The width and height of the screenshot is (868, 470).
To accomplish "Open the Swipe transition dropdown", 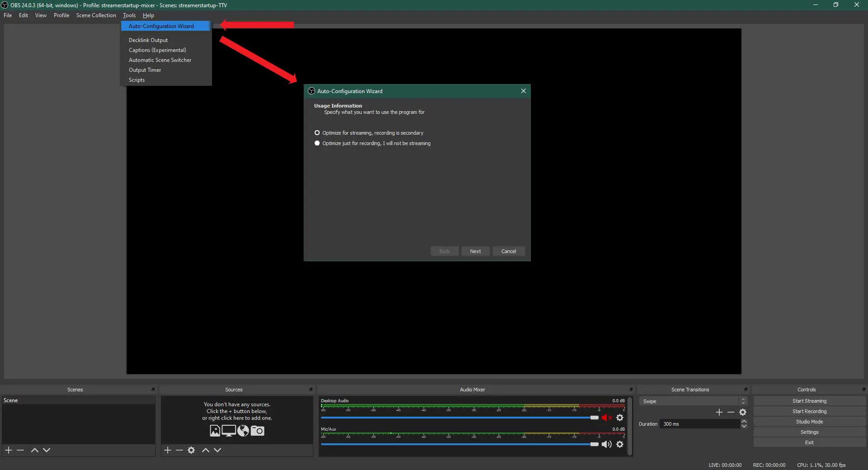I will click(693, 401).
